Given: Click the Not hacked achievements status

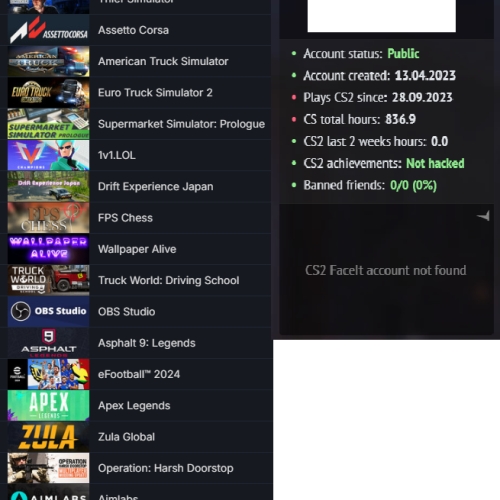Looking at the screenshot, I should click(x=435, y=163).
